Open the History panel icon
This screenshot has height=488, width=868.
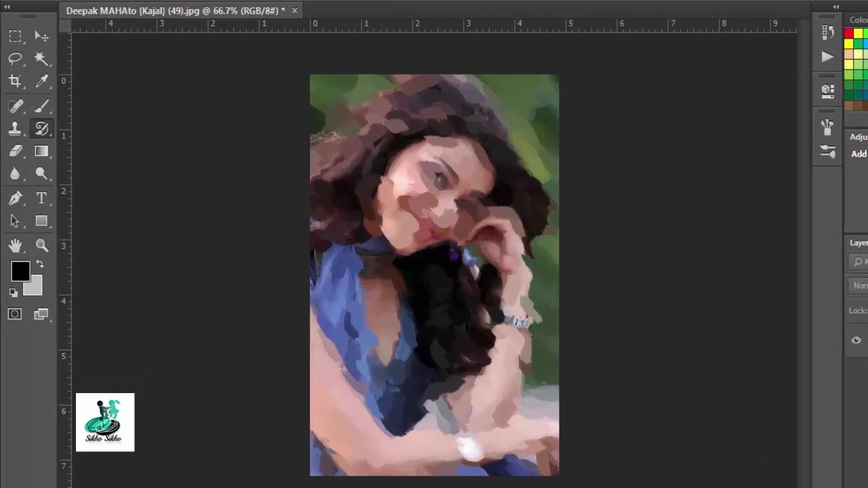[827, 32]
